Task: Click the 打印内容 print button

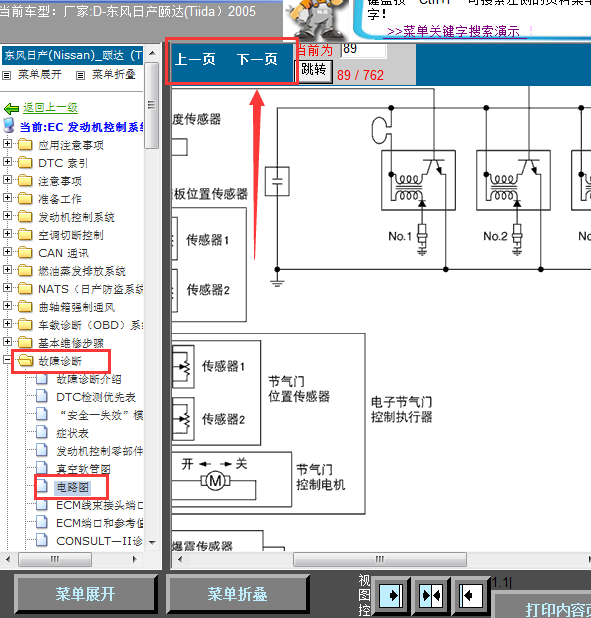Action: [x=543, y=605]
